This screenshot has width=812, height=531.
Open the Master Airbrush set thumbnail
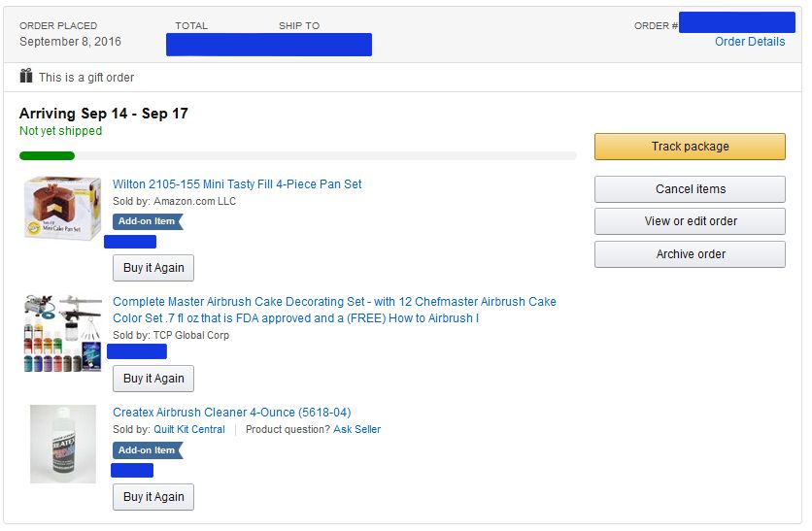tap(63, 333)
